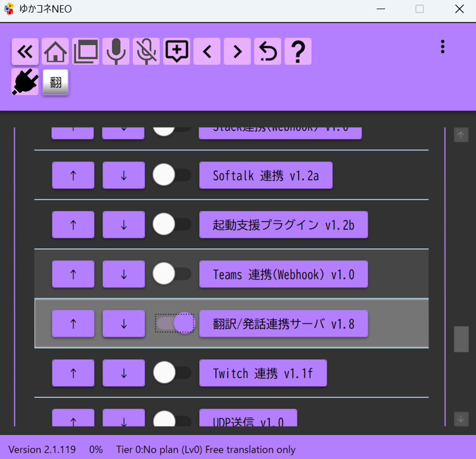
Task: Enable the Twitch 連携 toggle switch
Action: pos(172,373)
